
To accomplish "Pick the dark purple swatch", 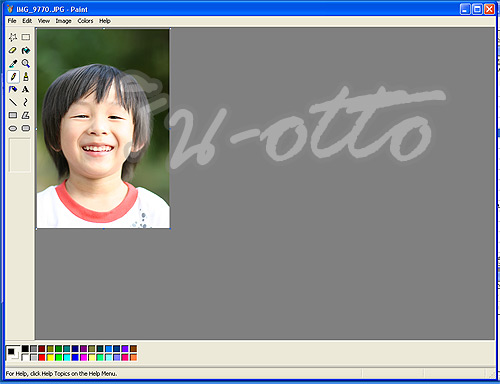I will tap(83, 349).
